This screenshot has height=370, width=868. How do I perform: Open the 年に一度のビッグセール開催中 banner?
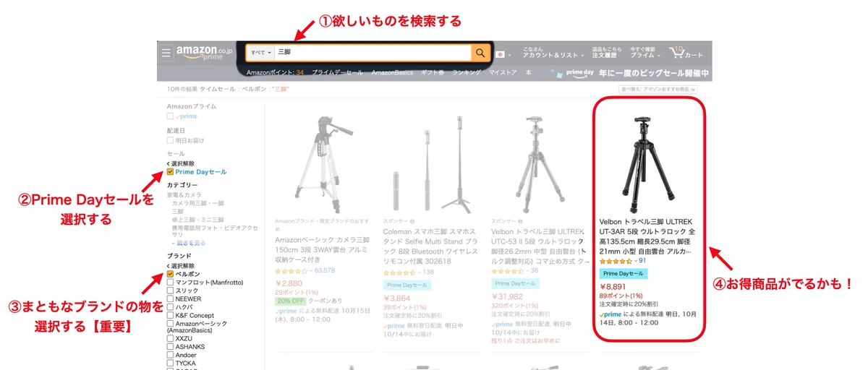pyautogui.click(x=654, y=74)
